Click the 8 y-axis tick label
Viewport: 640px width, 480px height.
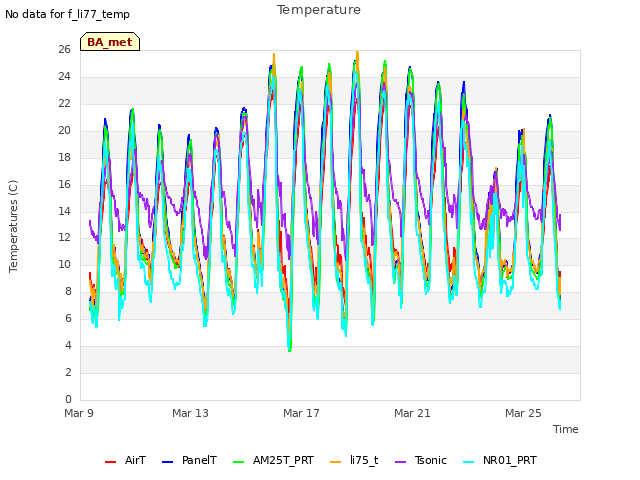68,291
